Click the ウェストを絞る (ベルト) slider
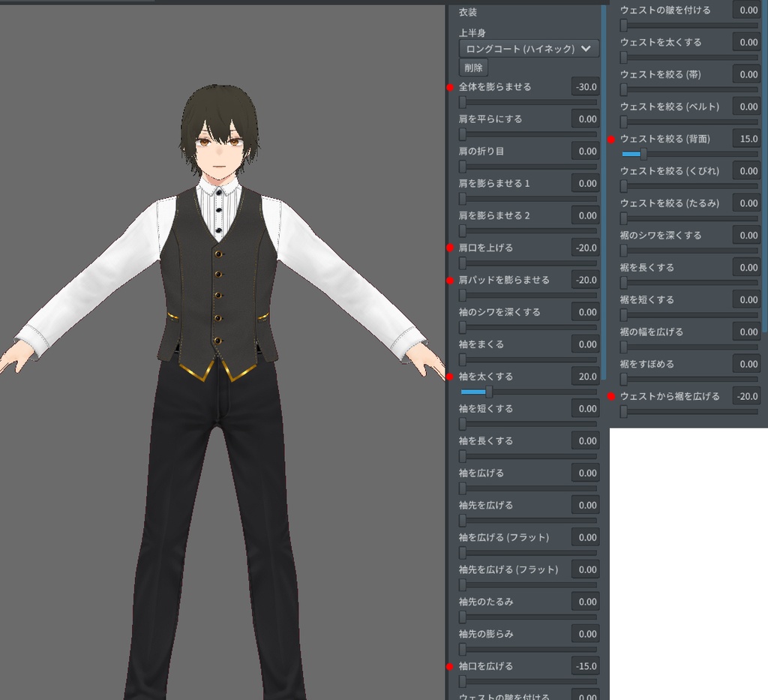 pos(689,122)
